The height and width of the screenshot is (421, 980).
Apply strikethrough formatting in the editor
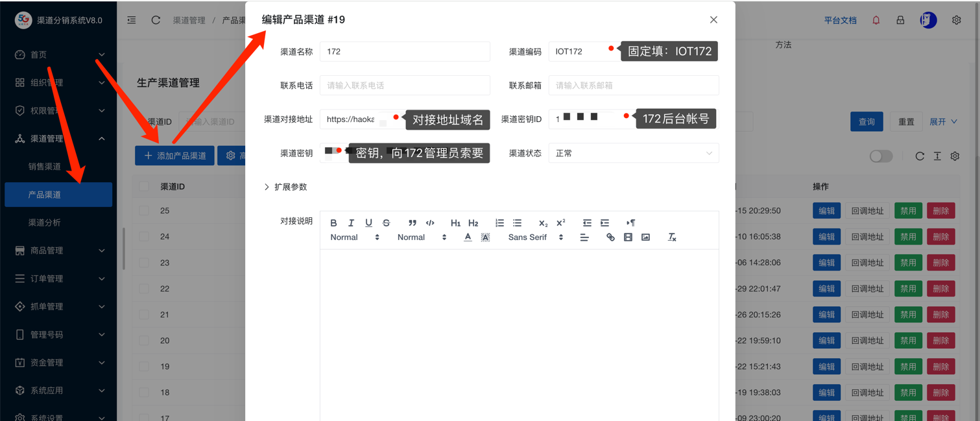coord(386,223)
